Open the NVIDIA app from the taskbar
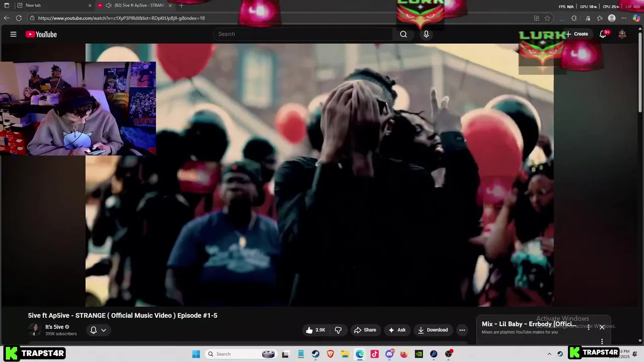644x362 pixels. (x=419, y=354)
